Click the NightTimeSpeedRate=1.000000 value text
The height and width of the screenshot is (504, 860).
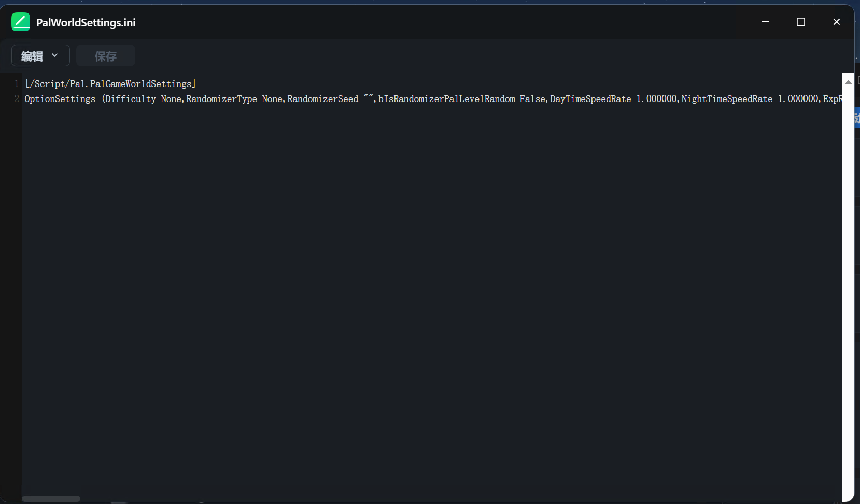point(750,98)
